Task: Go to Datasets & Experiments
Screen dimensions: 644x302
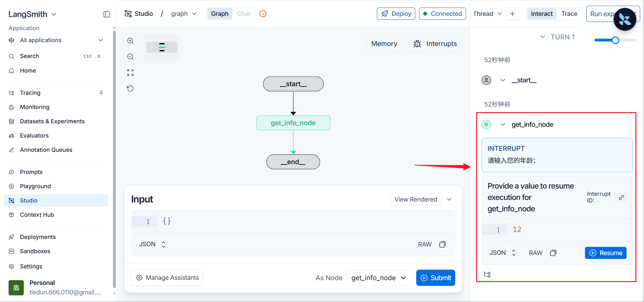Action: coord(56,121)
